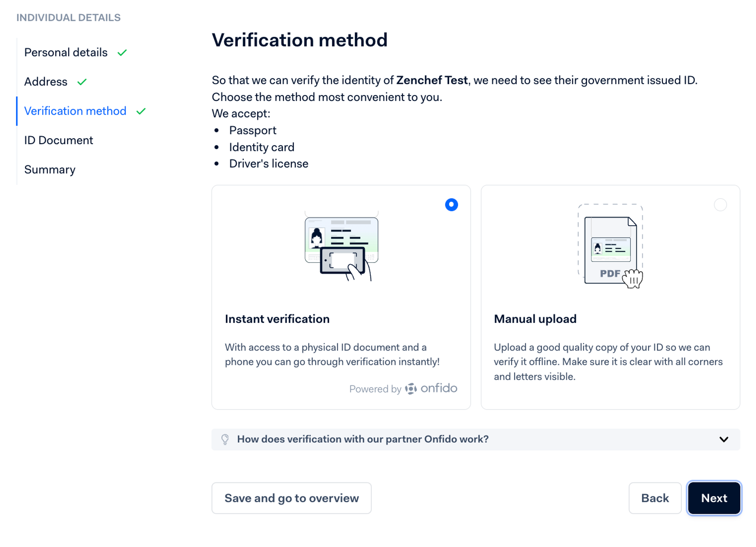Click the Next button
Viewport: 756px width, 547px height.
point(714,498)
